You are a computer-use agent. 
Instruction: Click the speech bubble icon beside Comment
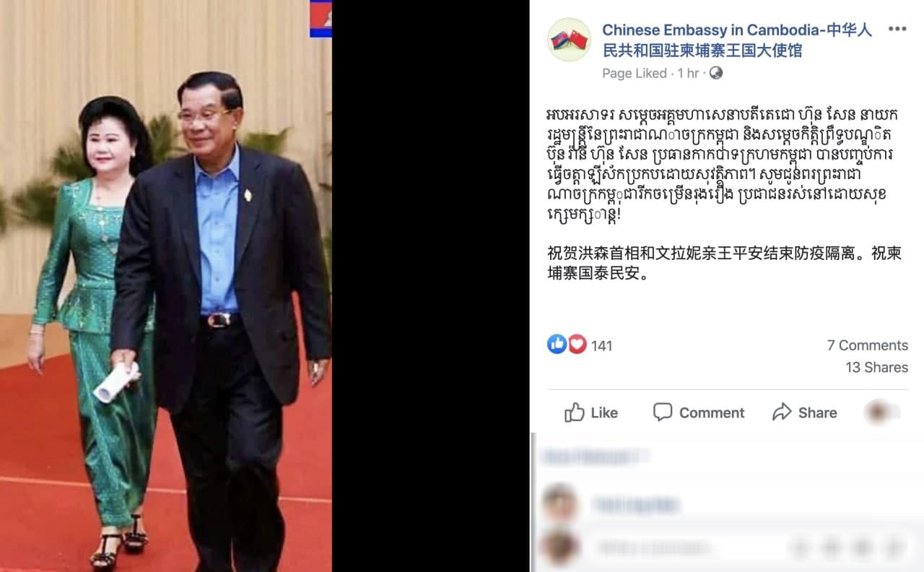tap(663, 412)
